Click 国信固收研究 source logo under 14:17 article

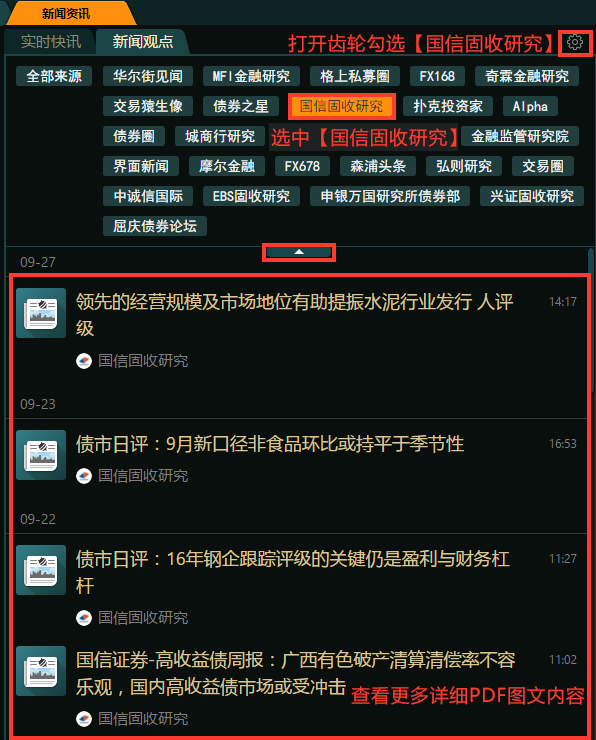[x=84, y=361]
